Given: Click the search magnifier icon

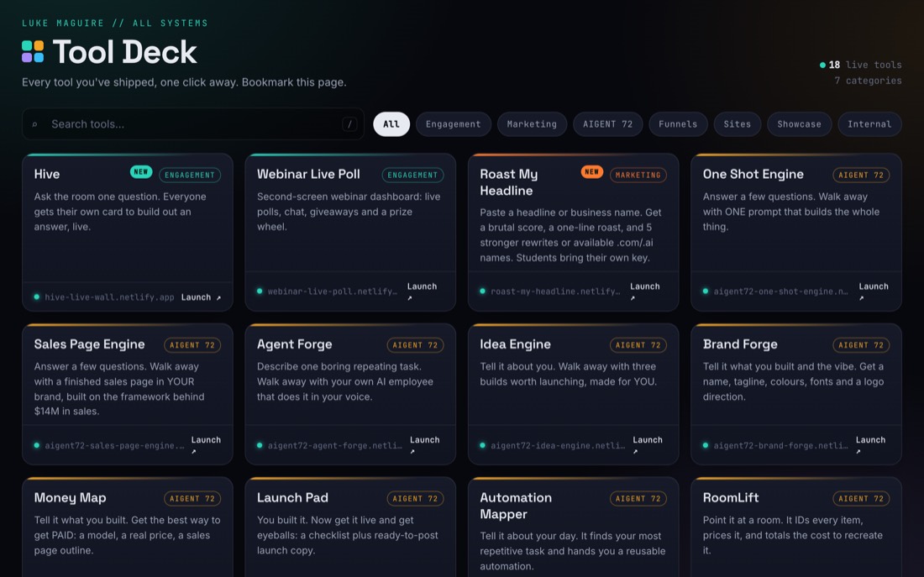Looking at the screenshot, I should pyautogui.click(x=34, y=124).
